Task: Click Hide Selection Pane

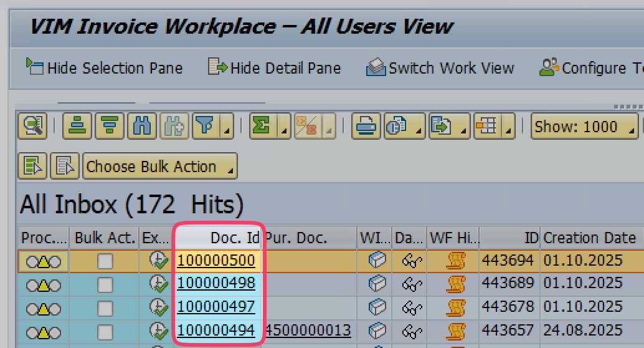Action: 104,67
